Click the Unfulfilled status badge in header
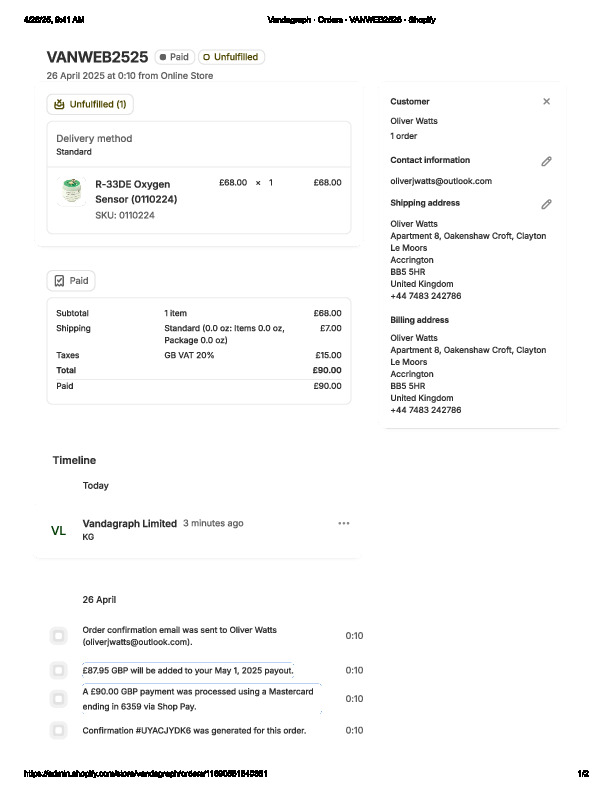612x792 pixels. [231, 57]
